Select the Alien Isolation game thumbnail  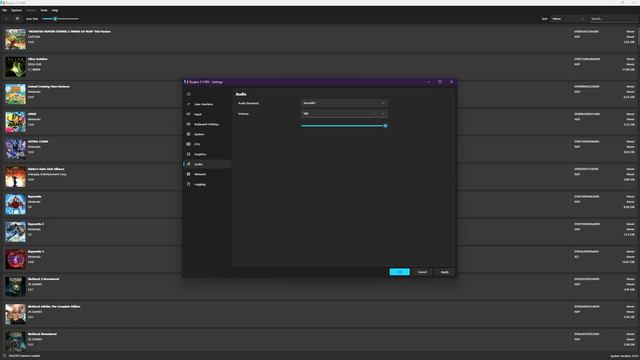point(16,67)
